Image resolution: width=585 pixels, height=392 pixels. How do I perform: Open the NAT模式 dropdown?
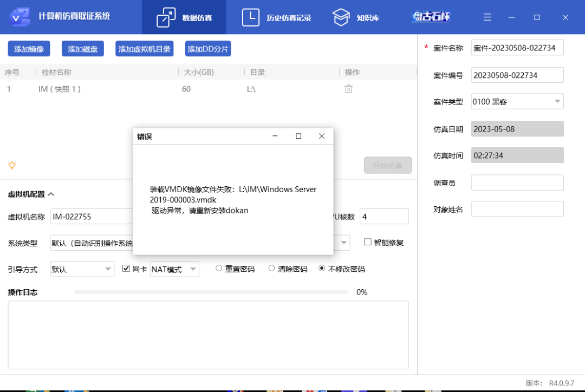pyautogui.click(x=174, y=269)
